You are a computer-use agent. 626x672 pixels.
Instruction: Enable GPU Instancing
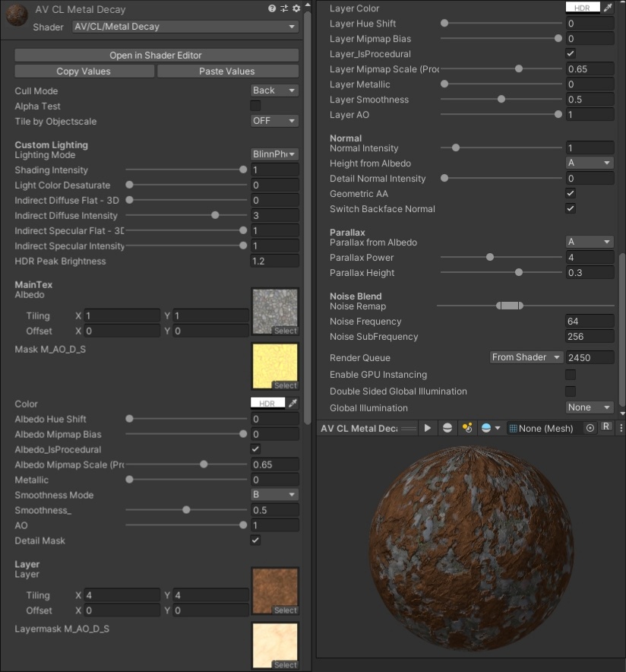coord(569,374)
